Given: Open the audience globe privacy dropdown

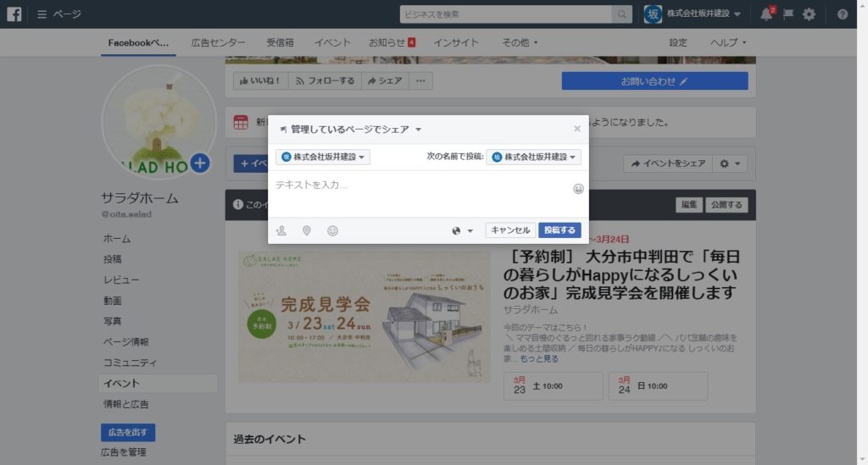Looking at the screenshot, I should [x=462, y=230].
